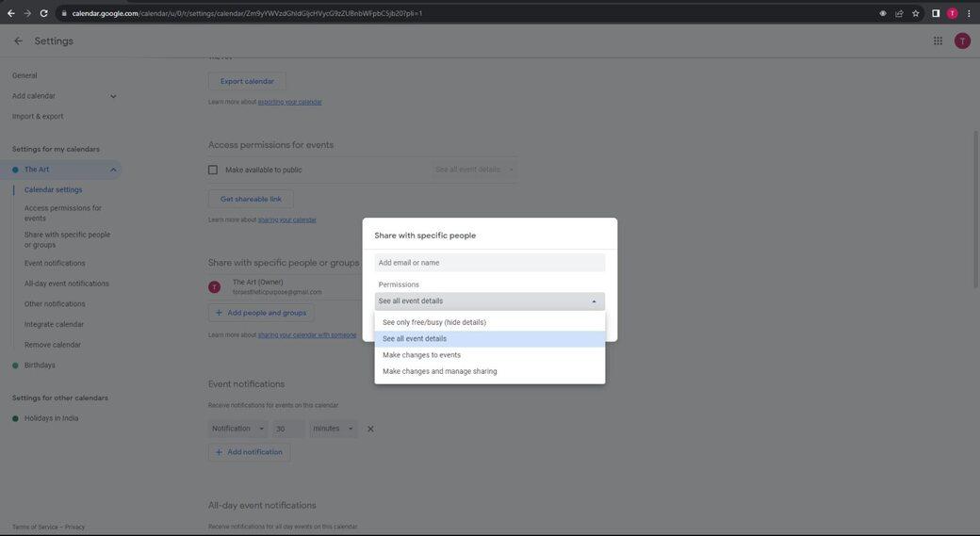980x536 pixels.
Task: Reload the page
Action: (x=43, y=13)
